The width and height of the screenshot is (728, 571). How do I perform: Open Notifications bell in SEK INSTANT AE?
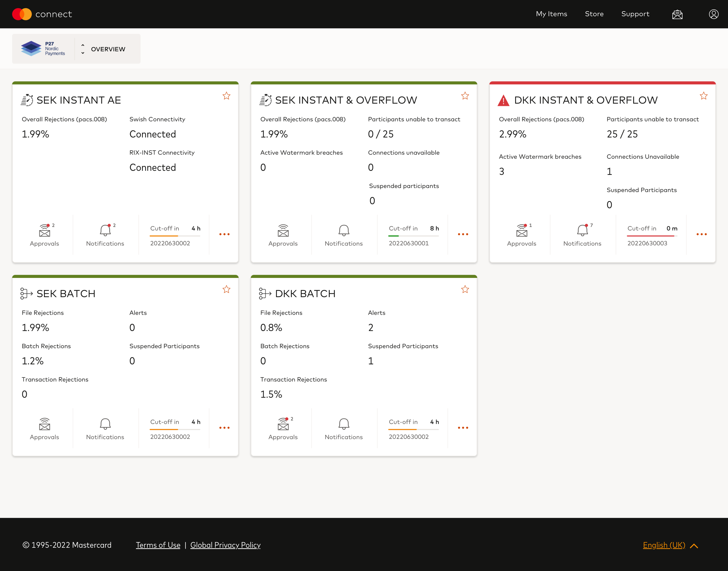pos(105,235)
